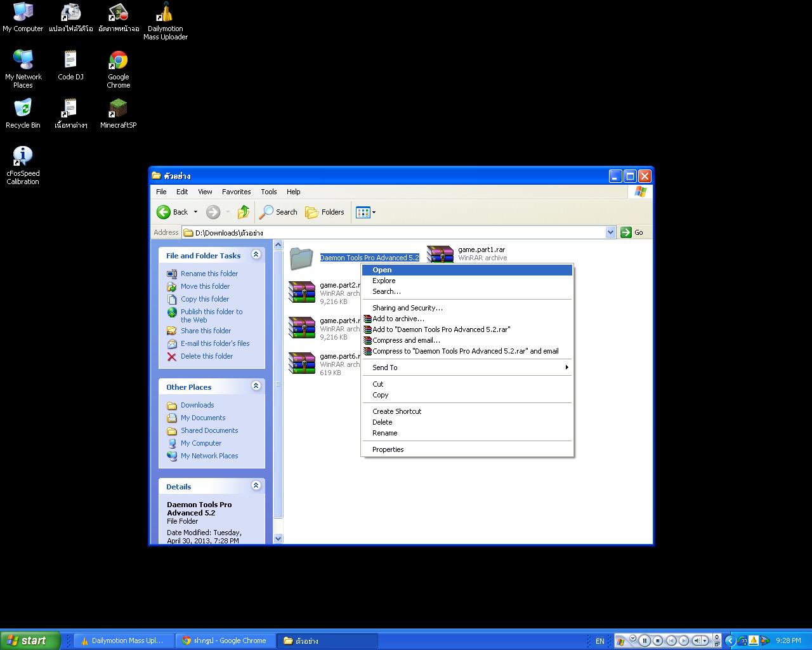Choose Open from the context menu
The height and width of the screenshot is (650, 812).
click(468, 270)
